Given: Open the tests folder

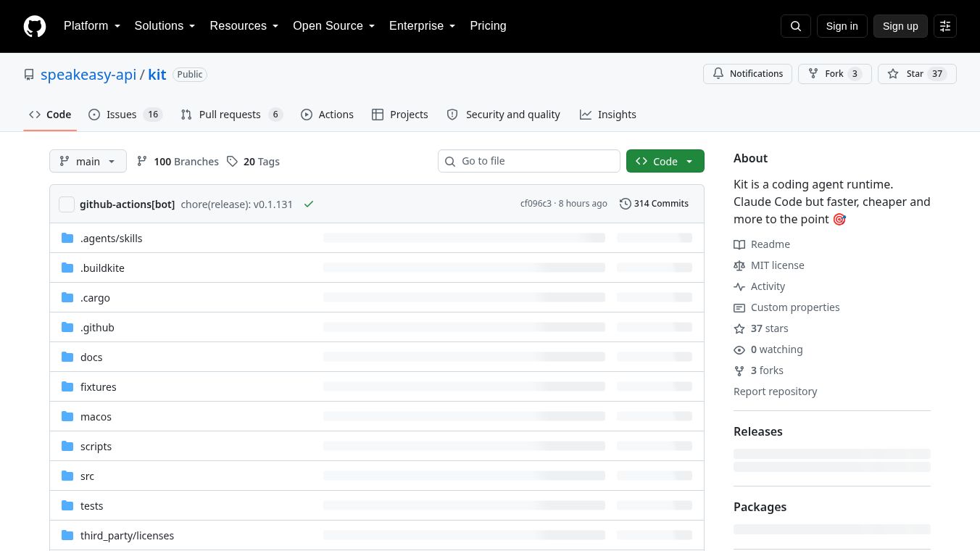Looking at the screenshot, I should (x=92, y=506).
